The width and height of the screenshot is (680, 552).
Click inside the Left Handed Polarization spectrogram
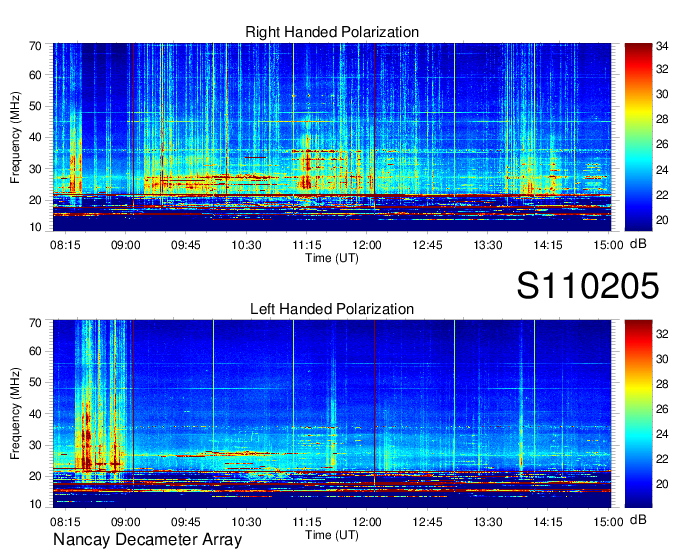[332, 413]
